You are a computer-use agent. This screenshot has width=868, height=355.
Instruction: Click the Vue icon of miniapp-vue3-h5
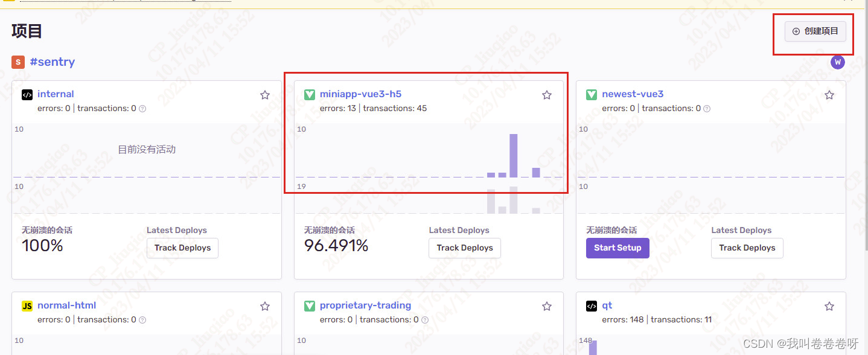coord(309,95)
